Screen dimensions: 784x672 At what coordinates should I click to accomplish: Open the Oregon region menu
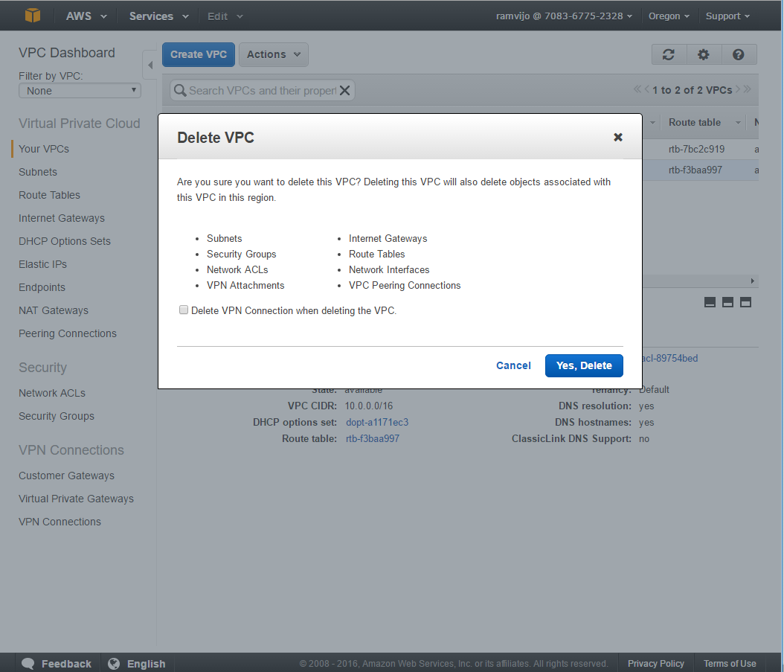pos(668,16)
